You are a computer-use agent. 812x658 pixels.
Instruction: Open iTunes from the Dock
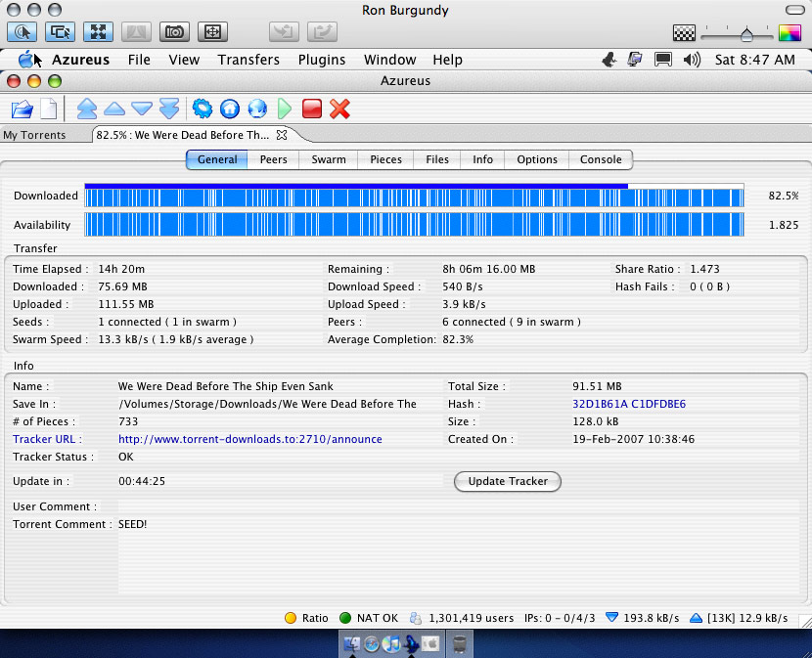pos(391,644)
